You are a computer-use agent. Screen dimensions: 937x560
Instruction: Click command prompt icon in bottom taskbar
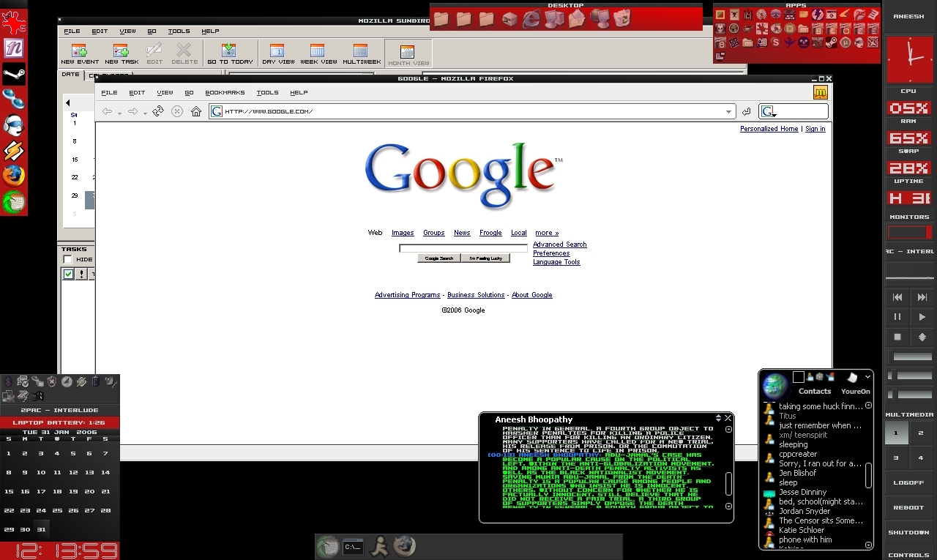point(353,546)
